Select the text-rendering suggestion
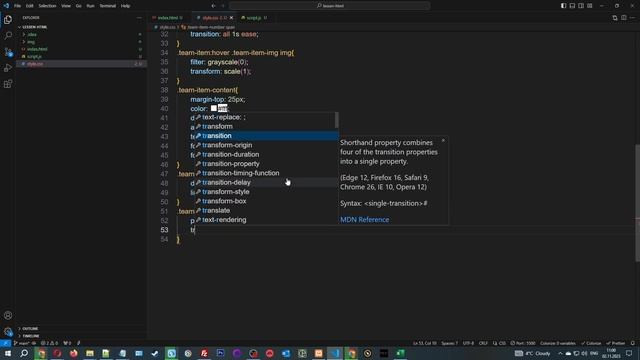 [266, 220]
